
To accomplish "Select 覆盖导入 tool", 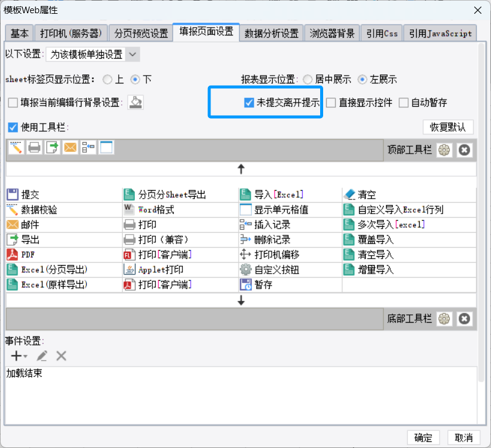I will [409, 240].
